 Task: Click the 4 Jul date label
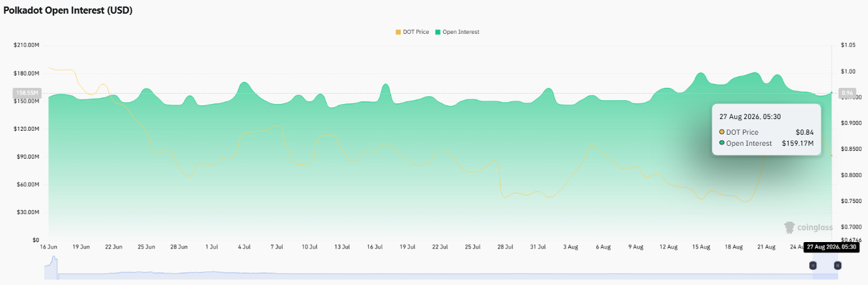[244, 247]
